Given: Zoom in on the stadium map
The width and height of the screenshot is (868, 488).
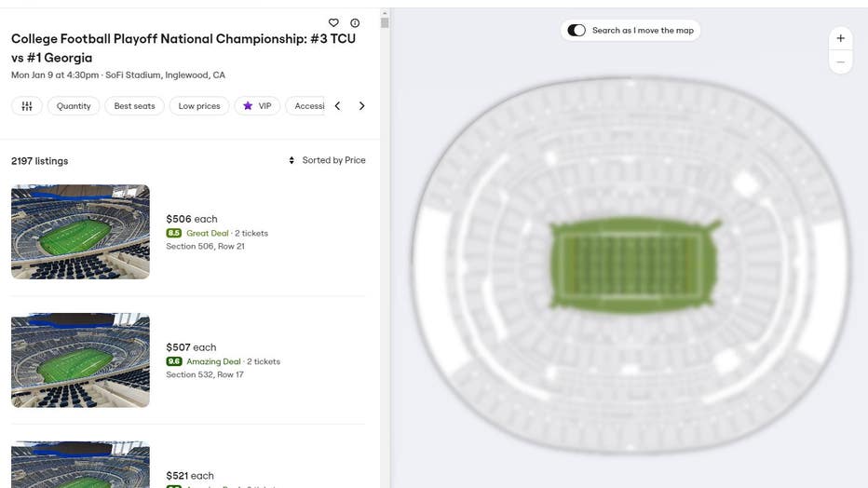Looking at the screenshot, I should pos(840,39).
